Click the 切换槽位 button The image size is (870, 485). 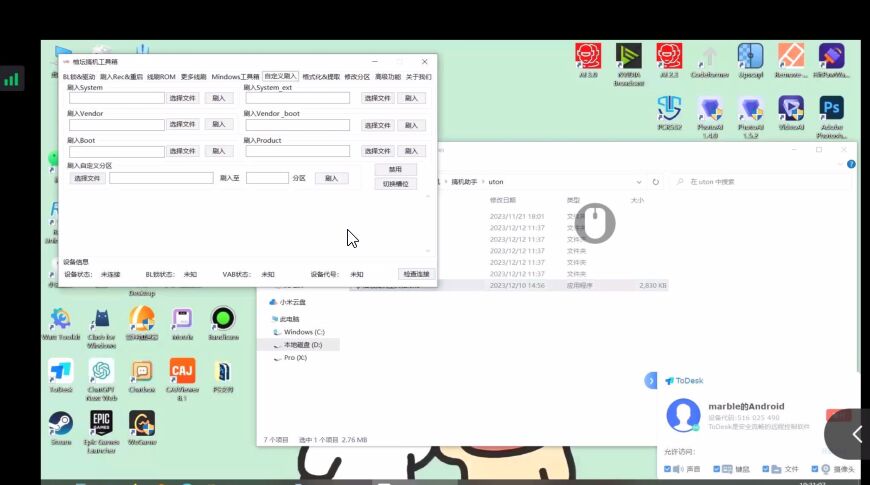[x=395, y=184]
